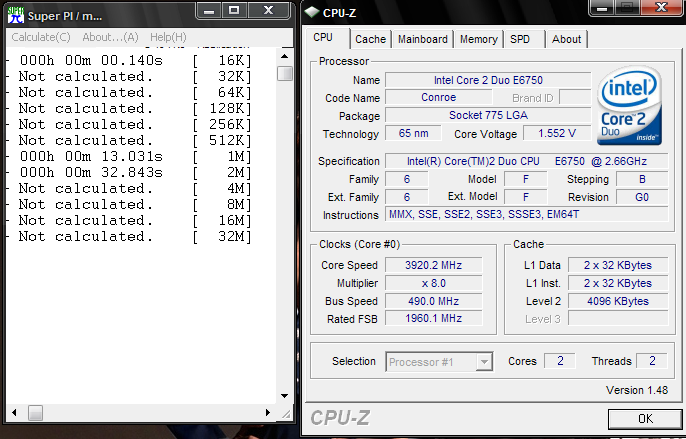Click the Stepping value 'B'
Screen dimensions: 686x439
pos(642,179)
